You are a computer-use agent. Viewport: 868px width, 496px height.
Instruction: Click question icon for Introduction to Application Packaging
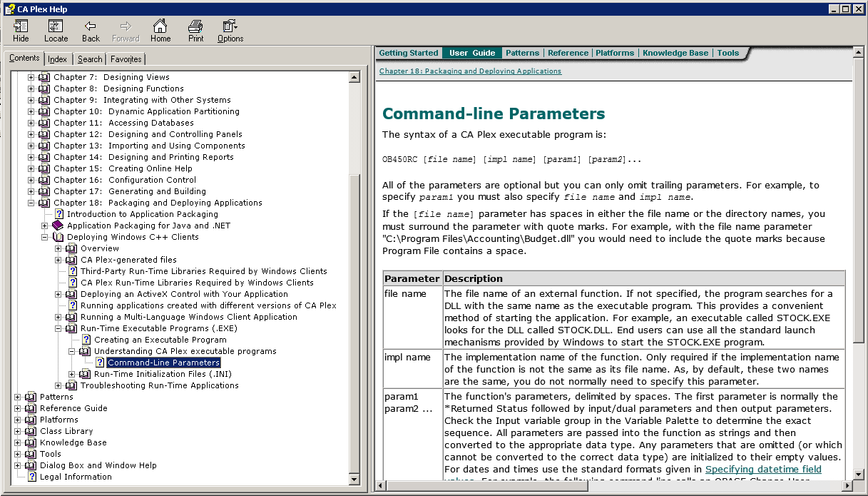coord(59,214)
